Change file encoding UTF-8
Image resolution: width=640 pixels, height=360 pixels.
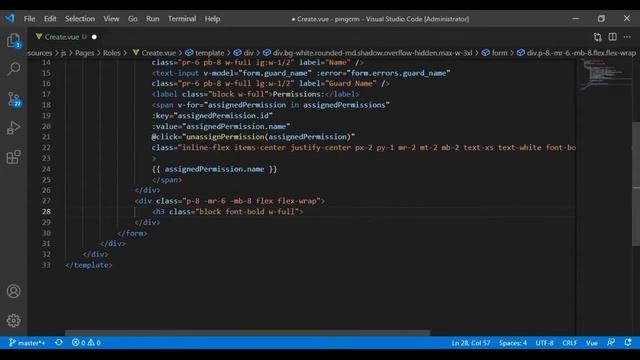[544, 342]
